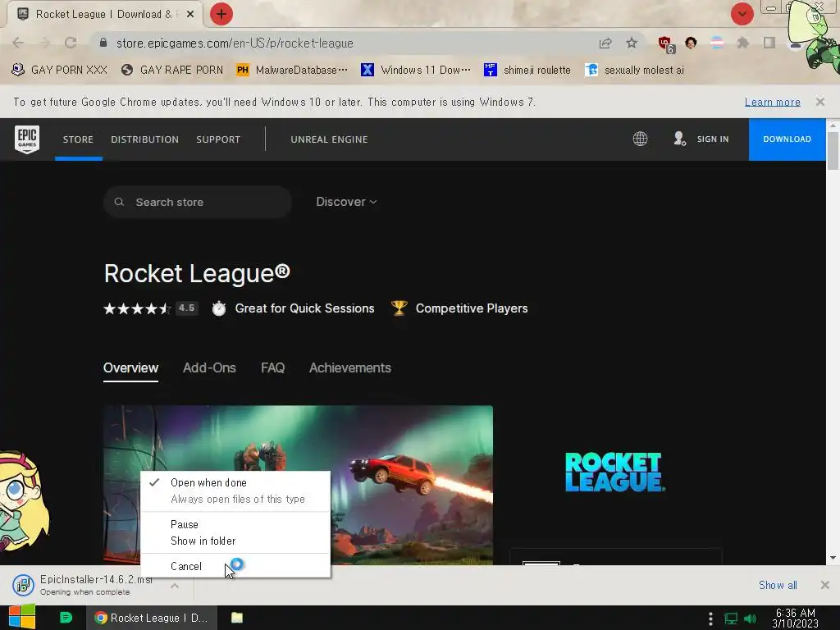Image resolution: width=840 pixels, height=630 pixels.
Task: Click the star rating icons
Action: tap(137, 308)
